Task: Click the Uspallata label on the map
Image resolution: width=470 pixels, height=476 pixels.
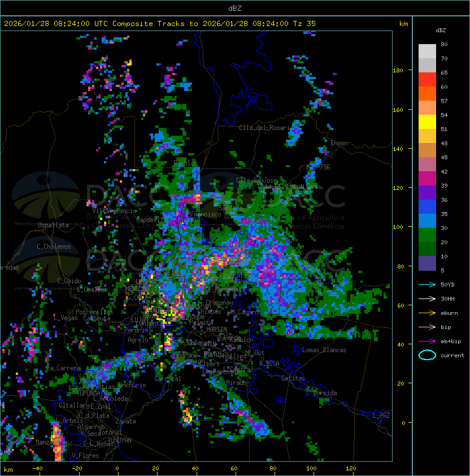Action: (53, 225)
